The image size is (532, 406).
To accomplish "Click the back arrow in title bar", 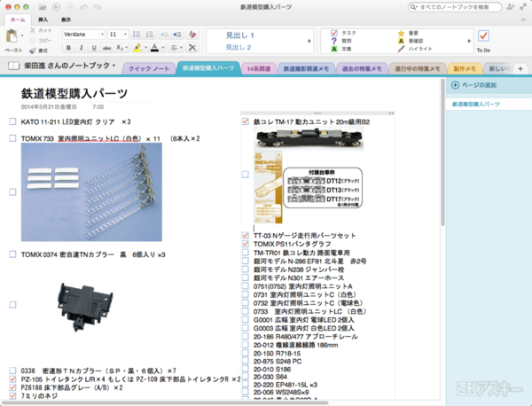I will (57, 7).
